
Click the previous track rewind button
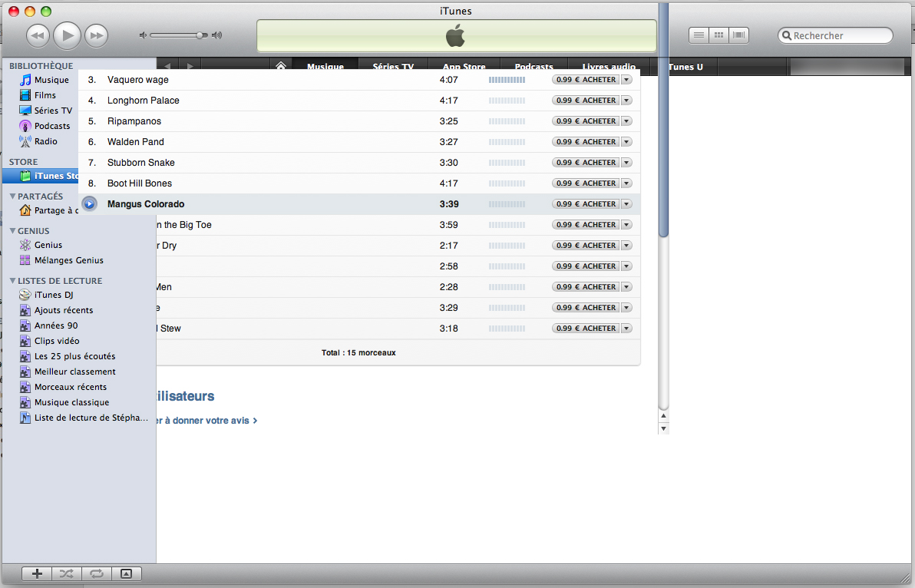(x=38, y=35)
